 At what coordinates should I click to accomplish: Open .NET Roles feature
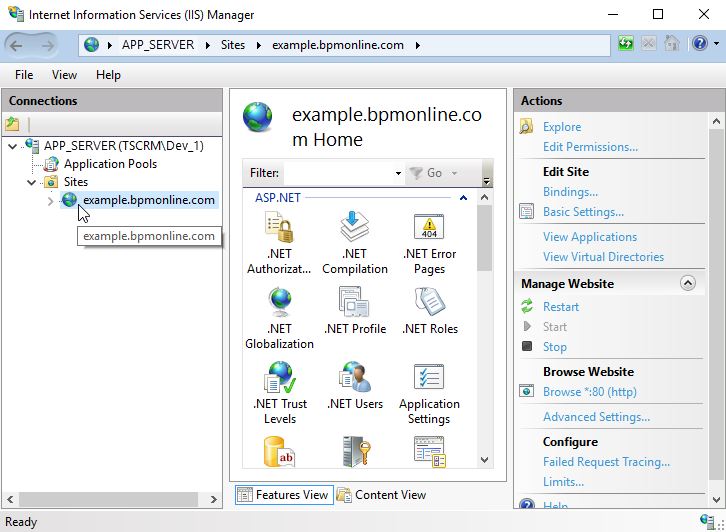point(430,311)
